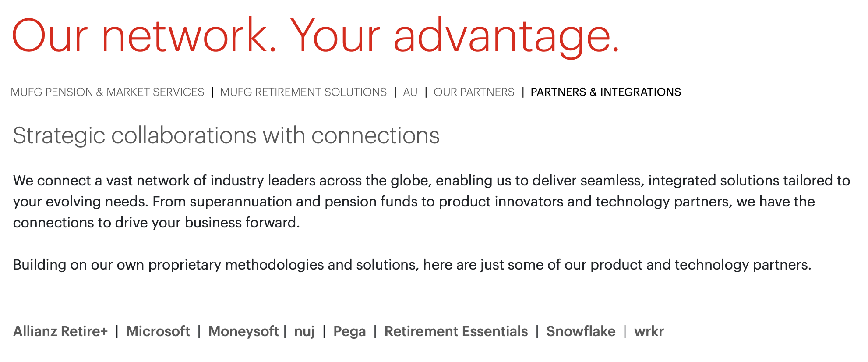The width and height of the screenshot is (868, 362).
Task: Click sentence starting 'Building on our own proprietary'
Action: tap(412, 265)
